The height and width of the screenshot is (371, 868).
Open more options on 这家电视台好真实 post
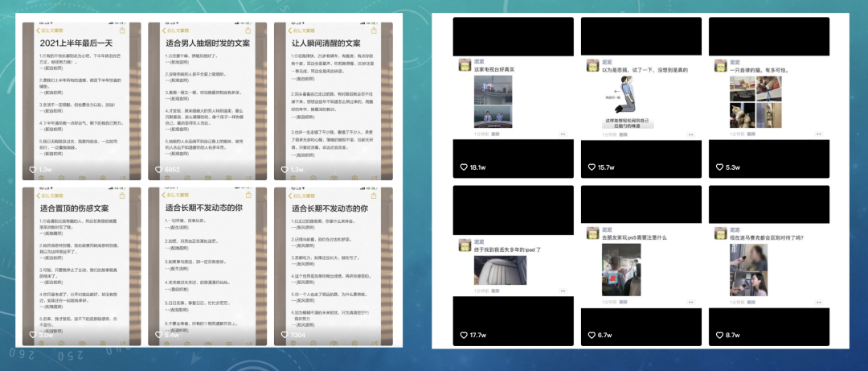tap(563, 134)
